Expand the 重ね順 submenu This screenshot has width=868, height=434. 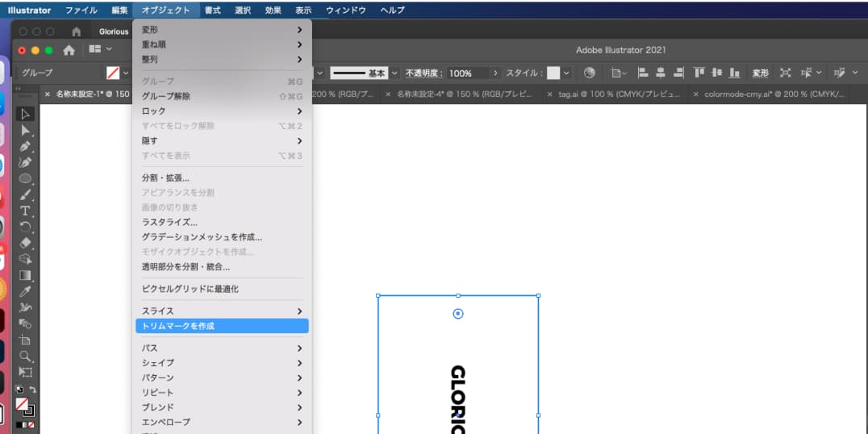pos(223,44)
